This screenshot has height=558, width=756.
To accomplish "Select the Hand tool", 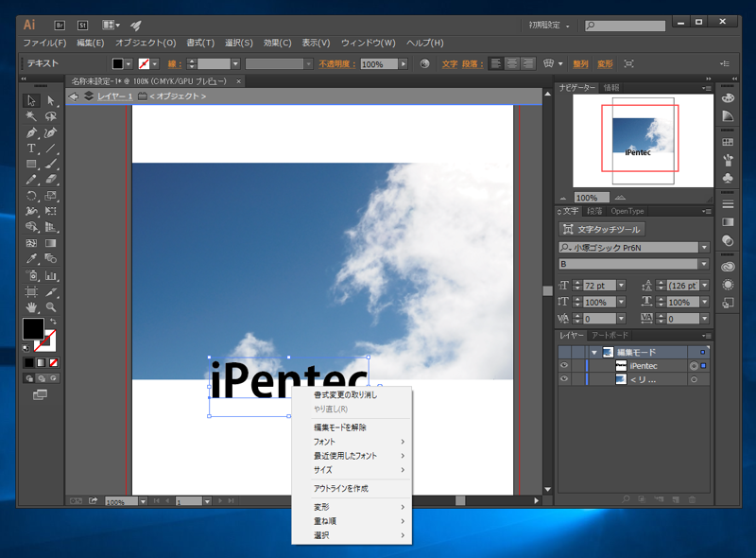I will click(31, 307).
